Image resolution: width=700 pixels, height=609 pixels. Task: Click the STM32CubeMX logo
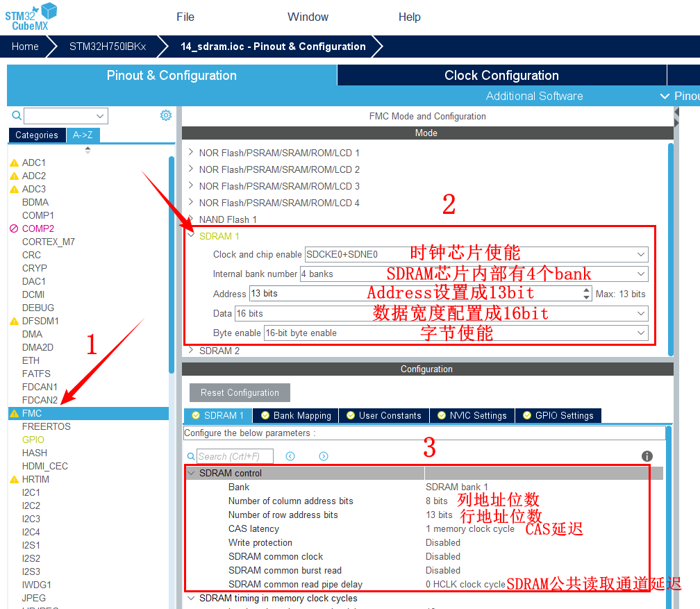click(31, 17)
